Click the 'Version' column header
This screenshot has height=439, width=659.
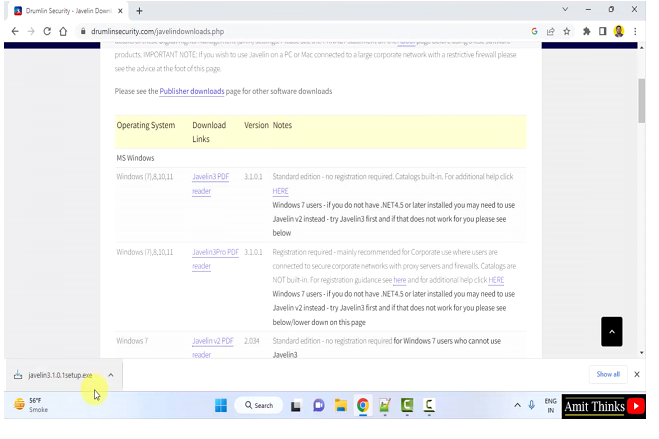click(256, 125)
